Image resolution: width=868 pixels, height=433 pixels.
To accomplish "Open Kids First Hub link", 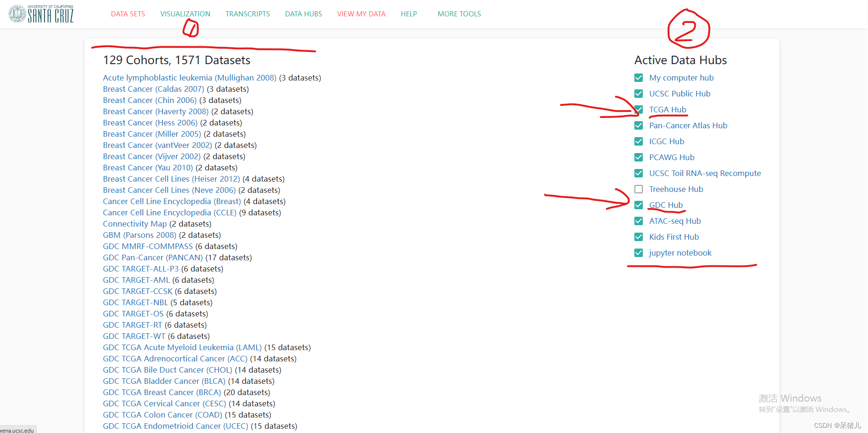I will point(674,237).
